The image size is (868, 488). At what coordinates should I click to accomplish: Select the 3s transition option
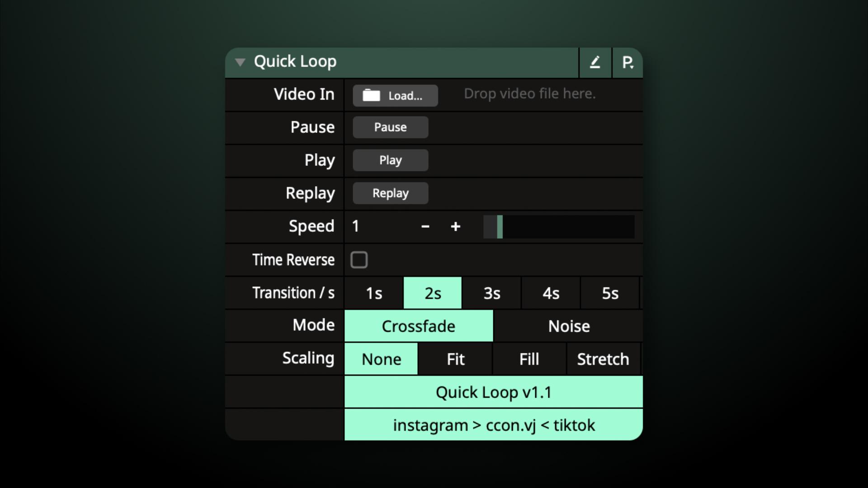pyautogui.click(x=492, y=293)
